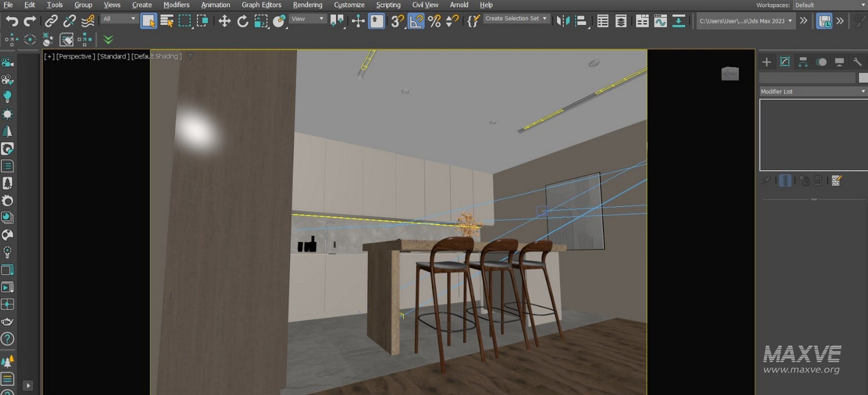Select the Rotate transform tool
868x395 pixels.
242,21
